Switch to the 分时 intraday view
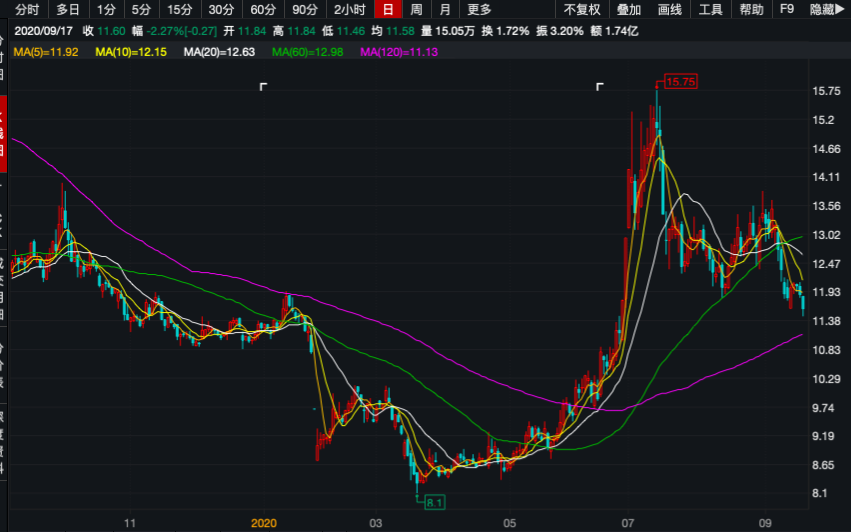 26,9
